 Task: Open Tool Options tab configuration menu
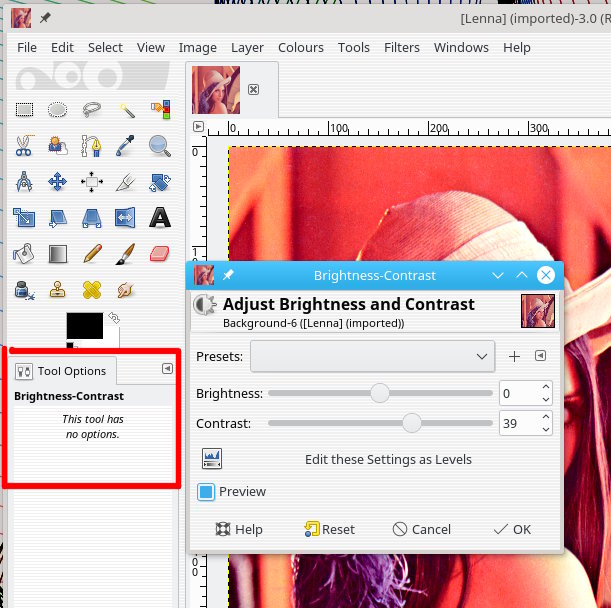pyautogui.click(x=167, y=369)
